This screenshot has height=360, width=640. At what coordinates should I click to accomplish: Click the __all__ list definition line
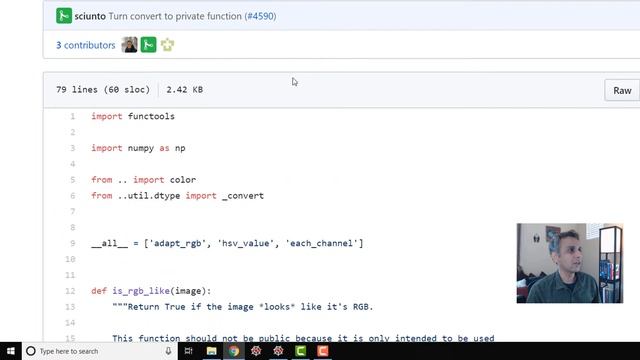coord(227,243)
